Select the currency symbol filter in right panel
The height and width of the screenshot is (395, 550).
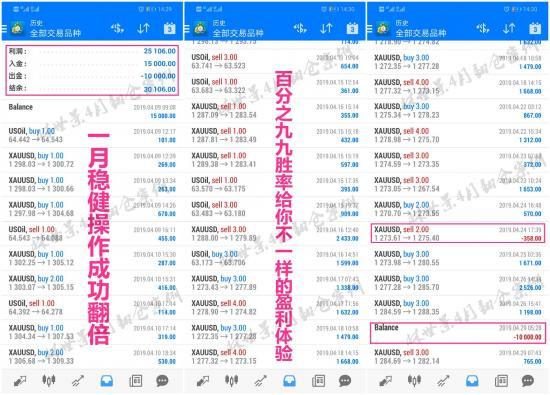[483, 28]
